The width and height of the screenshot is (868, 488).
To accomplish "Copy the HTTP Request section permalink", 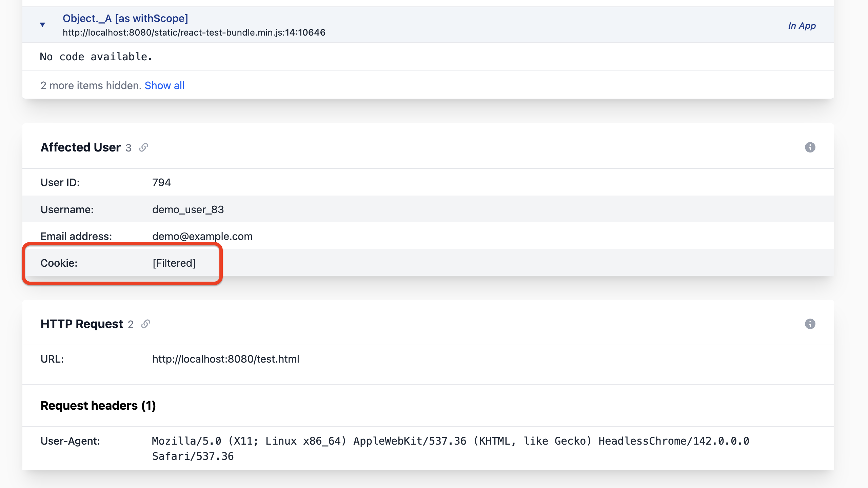I will coord(146,324).
